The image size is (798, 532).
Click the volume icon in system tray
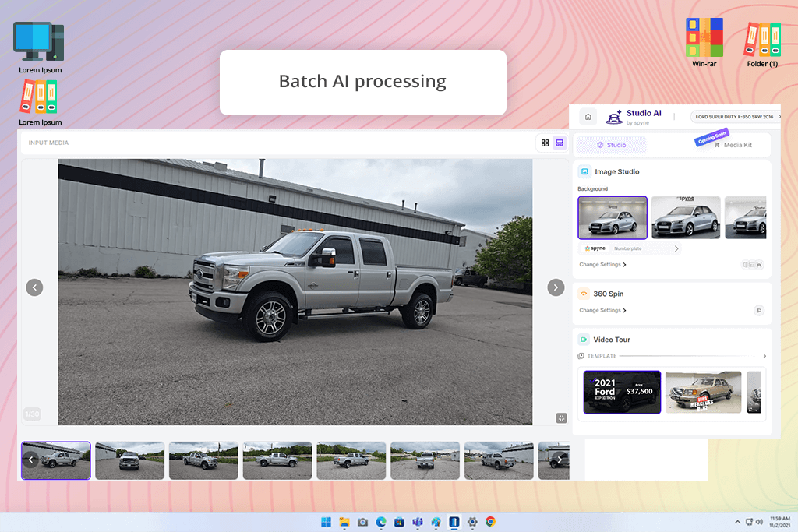click(759, 522)
